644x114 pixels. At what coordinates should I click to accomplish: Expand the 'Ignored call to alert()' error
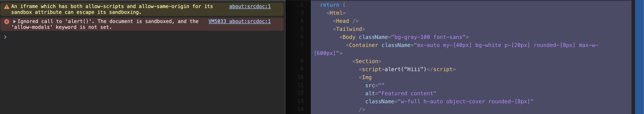[x=15, y=21]
